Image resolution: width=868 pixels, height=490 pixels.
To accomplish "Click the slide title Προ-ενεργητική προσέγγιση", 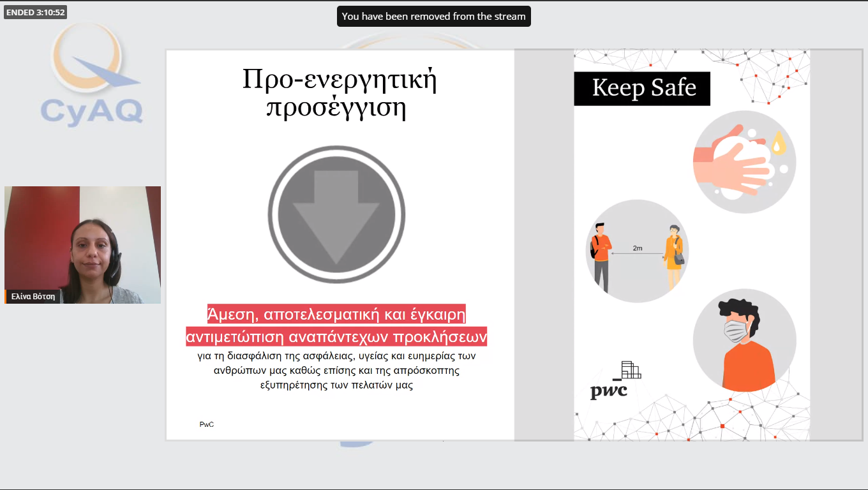I will pyautogui.click(x=340, y=93).
